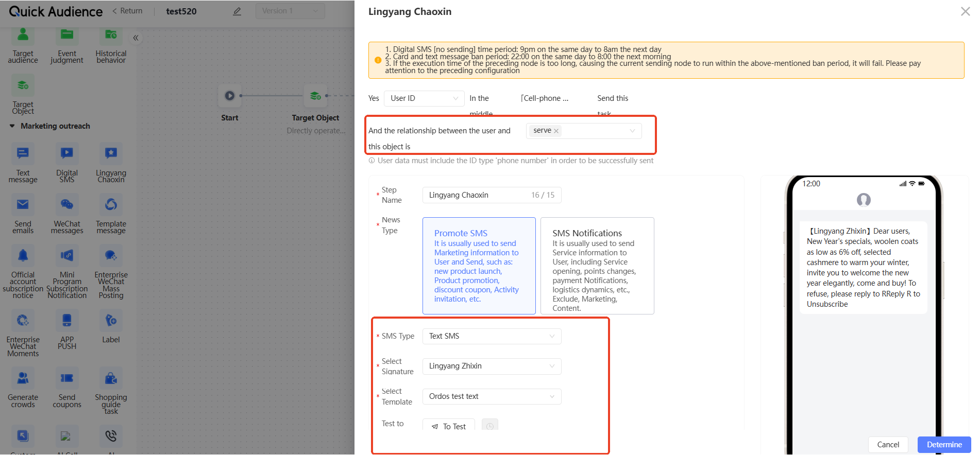
Task: Click the phone preview message bubble
Action: (864, 268)
